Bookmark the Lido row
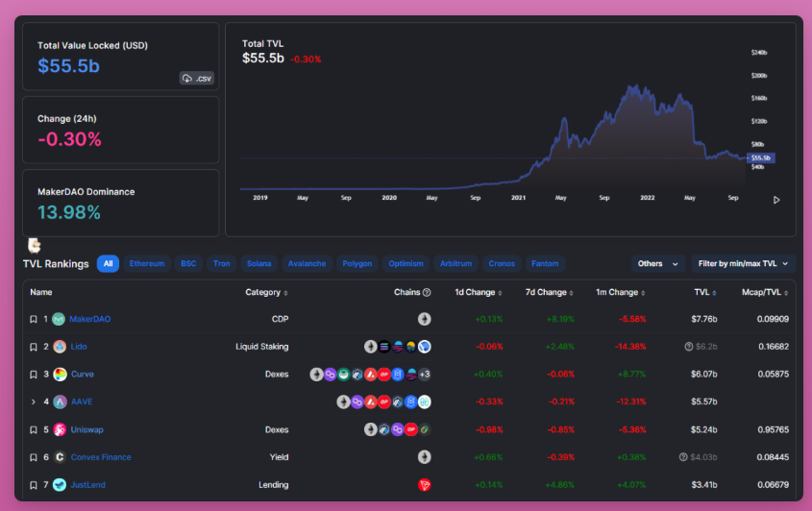 33,347
